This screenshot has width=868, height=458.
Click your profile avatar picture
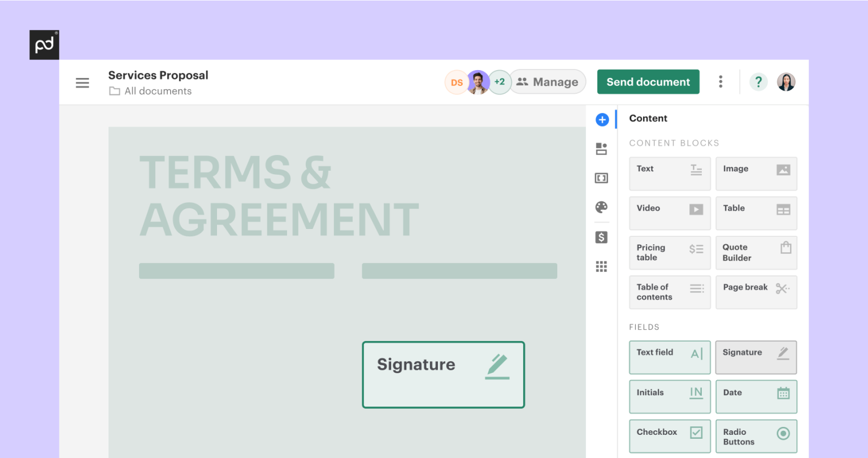[786, 81]
